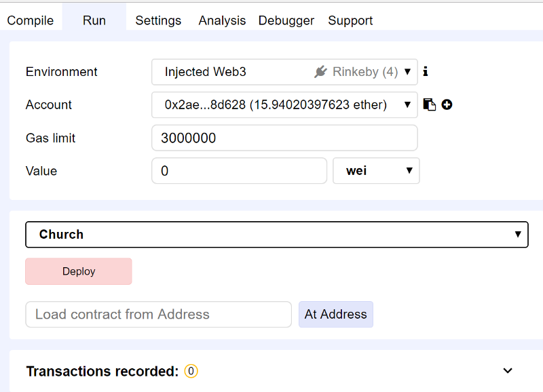
Task: Focus the Gas limit input field
Action: tap(284, 138)
